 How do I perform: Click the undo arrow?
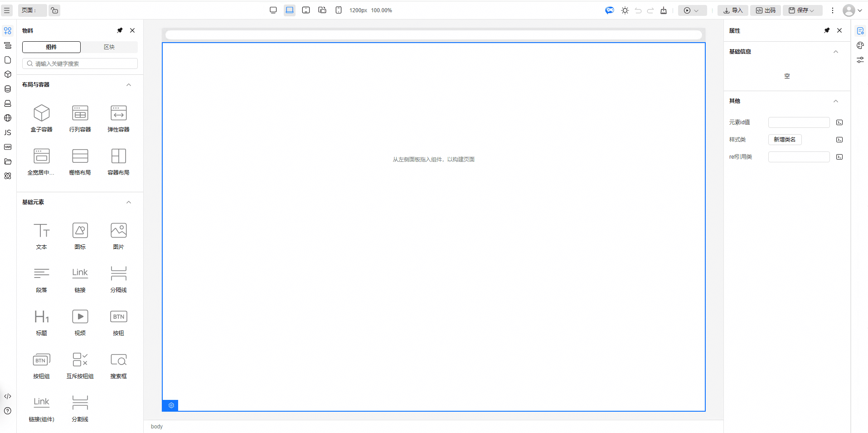click(x=638, y=10)
